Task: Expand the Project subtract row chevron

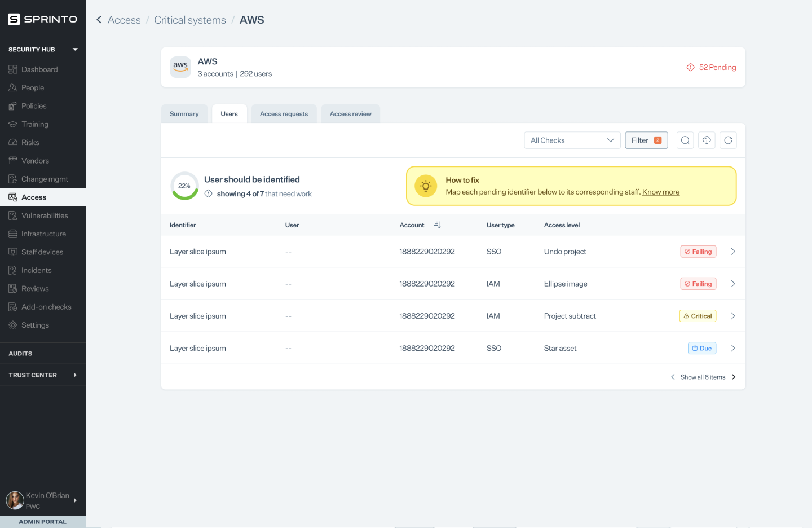Action: [x=733, y=316]
